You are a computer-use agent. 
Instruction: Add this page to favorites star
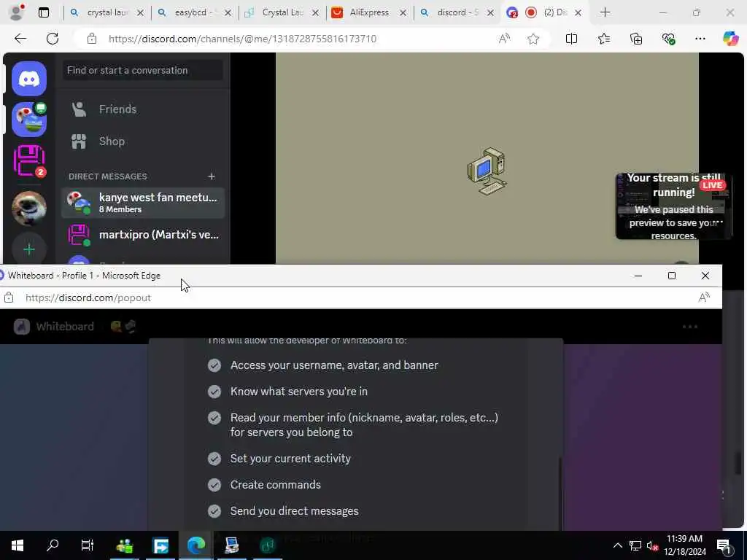tap(533, 39)
